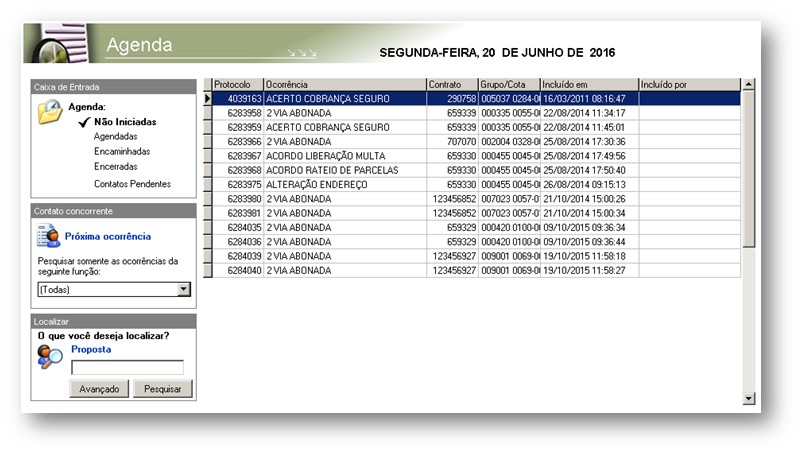Click the Agenda folder icon

click(50, 112)
